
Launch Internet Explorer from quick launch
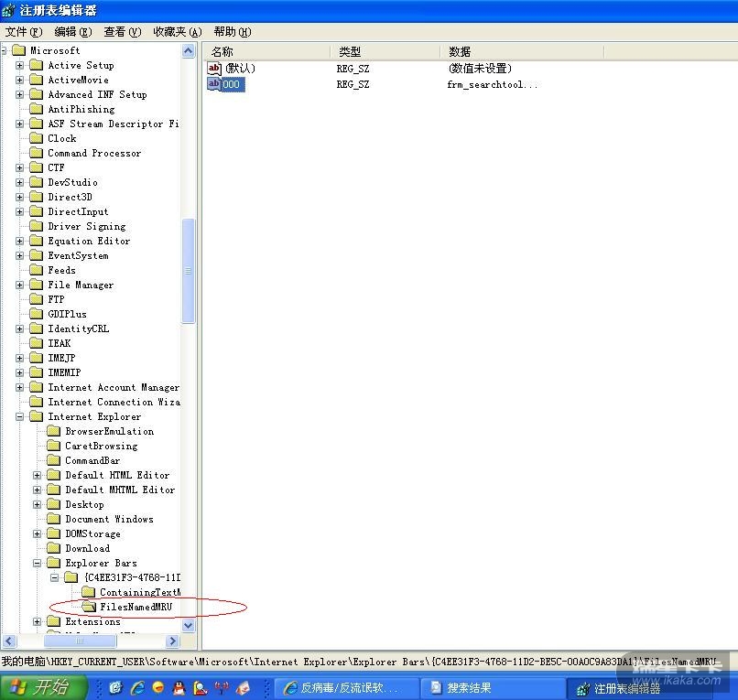pyautogui.click(x=137, y=688)
